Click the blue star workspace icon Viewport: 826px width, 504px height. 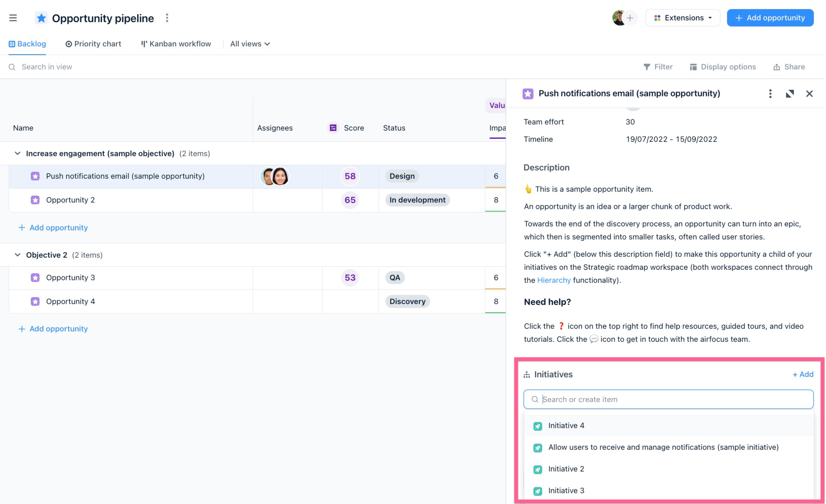[41, 18]
